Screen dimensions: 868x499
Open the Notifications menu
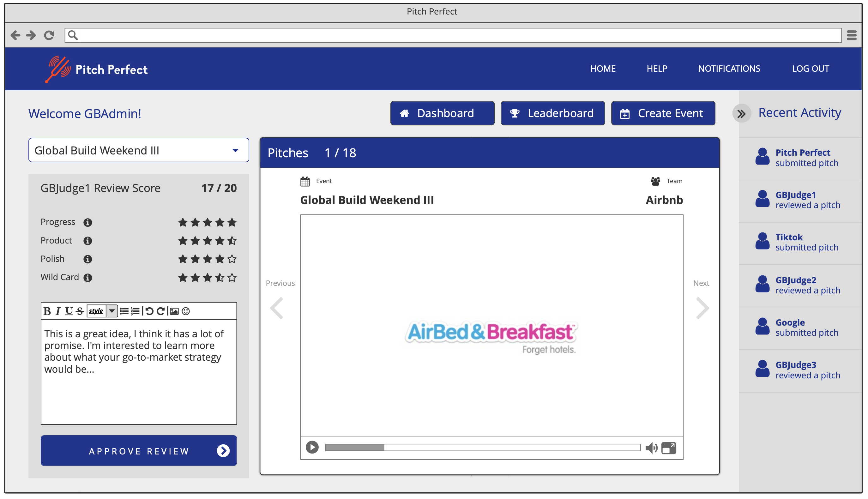click(x=729, y=69)
